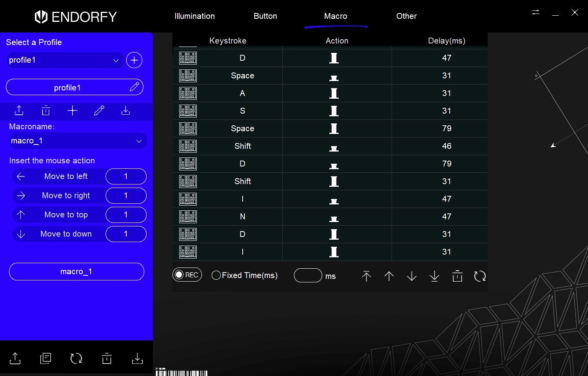The width and height of the screenshot is (588, 376).
Task: Open the Button tab
Action: [265, 16]
